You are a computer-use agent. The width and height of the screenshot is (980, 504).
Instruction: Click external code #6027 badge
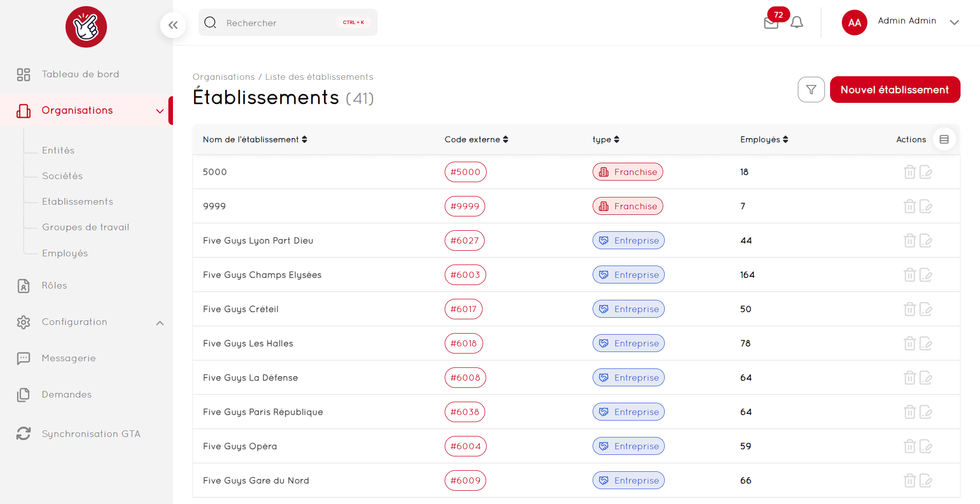click(465, 240)
